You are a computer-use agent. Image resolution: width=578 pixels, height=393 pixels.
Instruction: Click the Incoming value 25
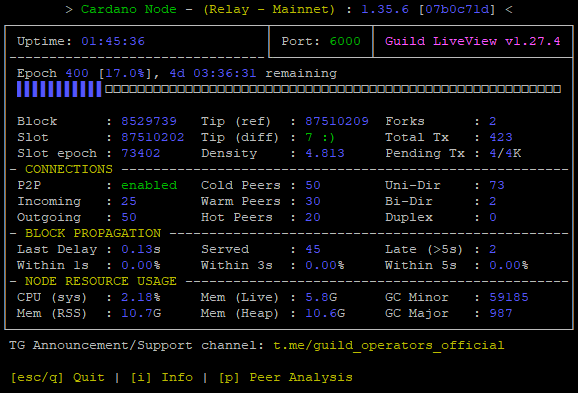[129, 201]
